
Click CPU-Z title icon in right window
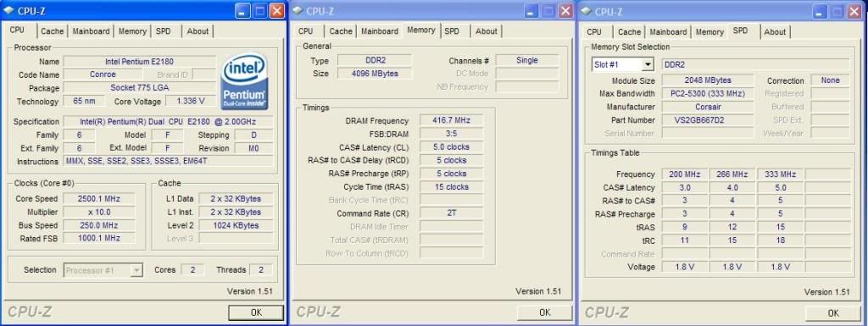[x=587, y=11]
